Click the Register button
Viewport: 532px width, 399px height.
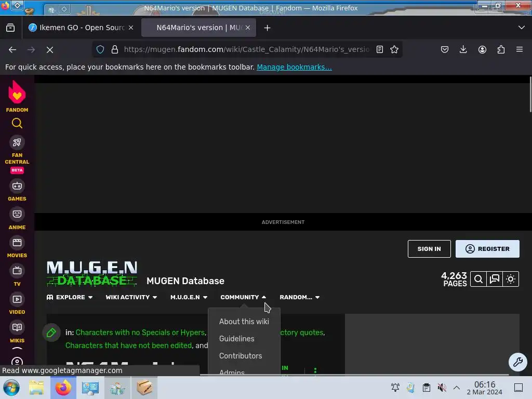487,249
